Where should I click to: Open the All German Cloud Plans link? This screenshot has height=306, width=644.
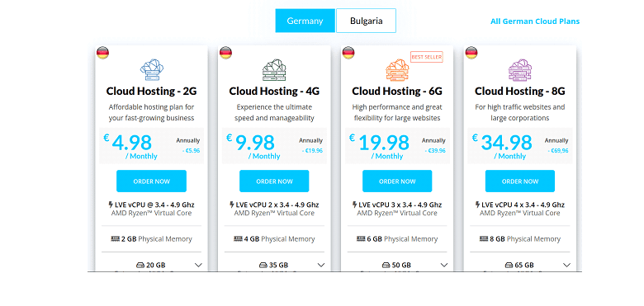coord(535,21)
